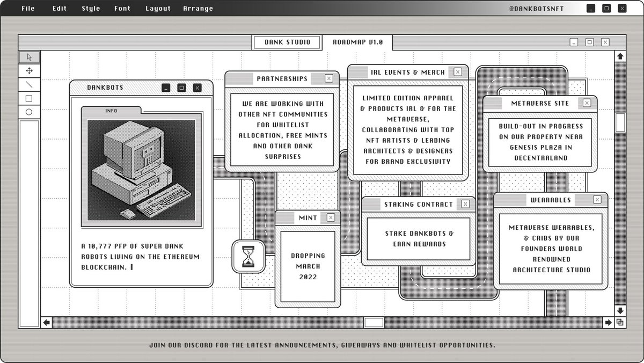Close the Roadmap studio window
The image size is (644, 363).
coord(605,42)
